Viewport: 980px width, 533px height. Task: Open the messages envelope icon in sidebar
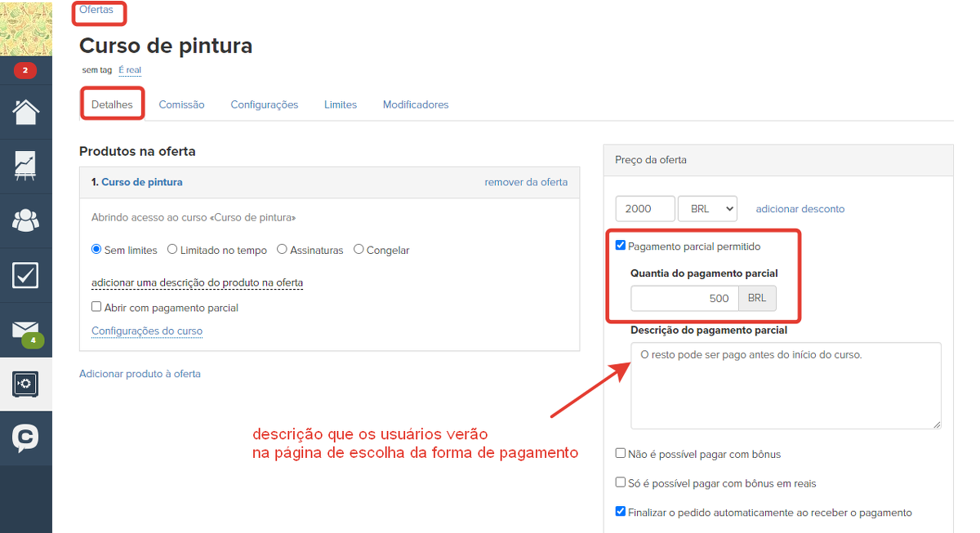click(x=26, y=330)
